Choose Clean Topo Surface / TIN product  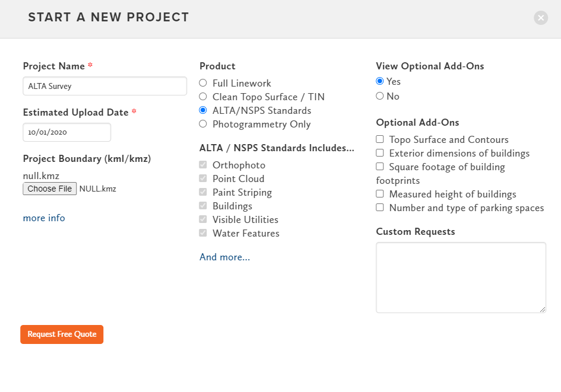203,97
